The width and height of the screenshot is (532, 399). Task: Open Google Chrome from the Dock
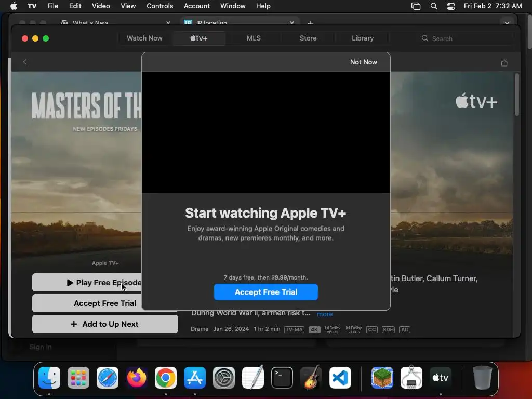[x=166, y=378]
